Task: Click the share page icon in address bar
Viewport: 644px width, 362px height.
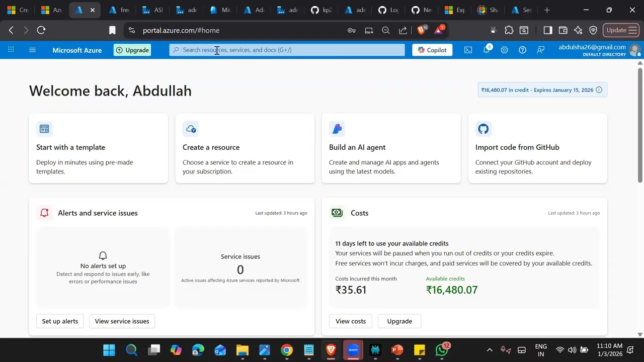Action: (403, 30)
